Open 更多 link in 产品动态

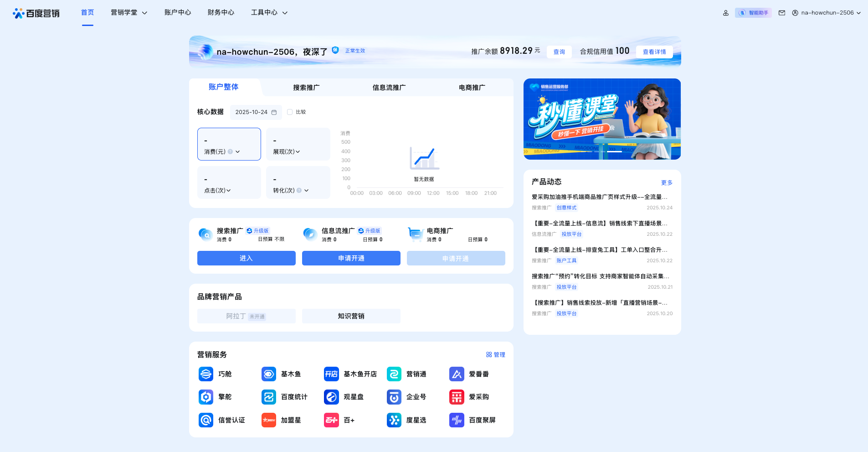tap(667, 182)
